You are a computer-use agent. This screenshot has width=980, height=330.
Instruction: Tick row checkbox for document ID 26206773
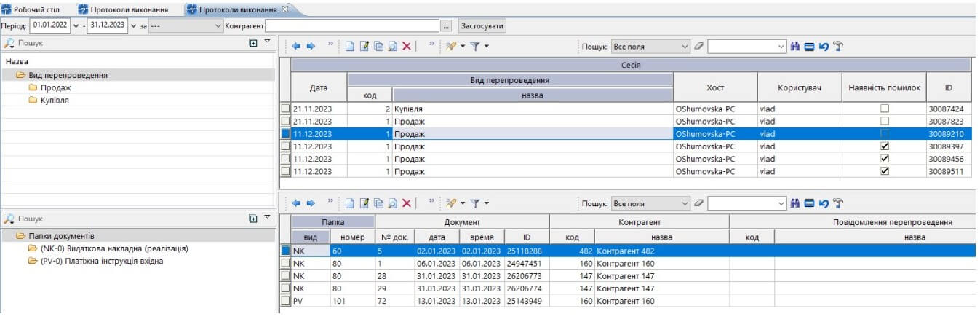[x=286, y=276]
